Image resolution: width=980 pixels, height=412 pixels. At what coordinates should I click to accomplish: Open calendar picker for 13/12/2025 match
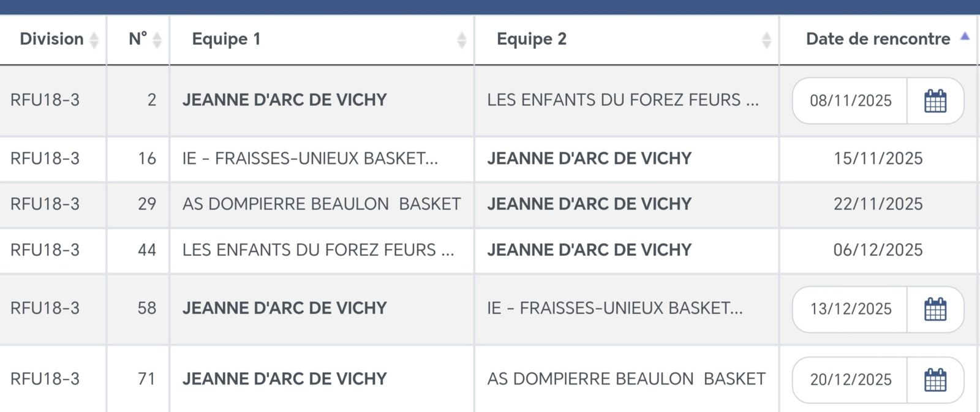coord(935,309)
